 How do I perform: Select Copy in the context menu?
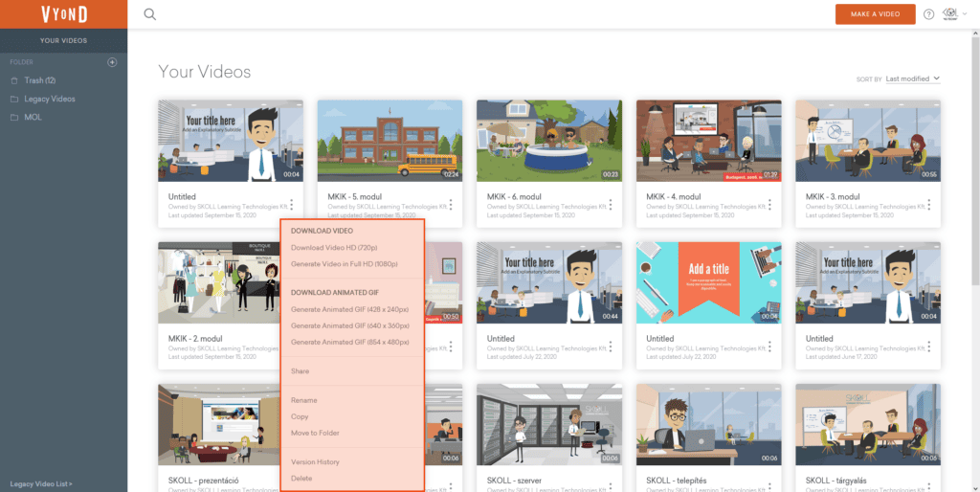pos(300,416)
